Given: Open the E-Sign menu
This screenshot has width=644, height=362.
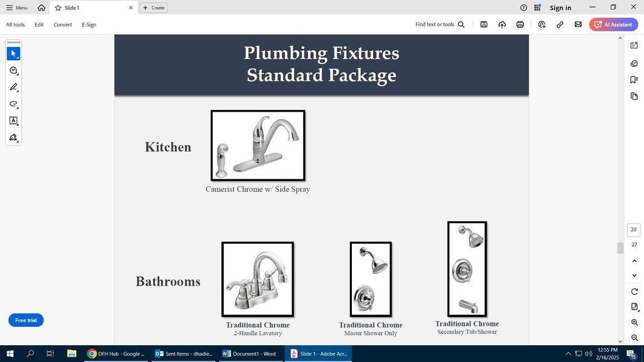Looking at the screenshot, I should (x=89, y=25).
